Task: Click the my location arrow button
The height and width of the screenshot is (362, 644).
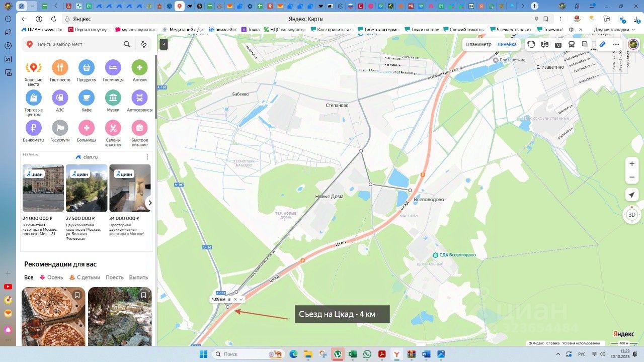Action: click(632, 195)
